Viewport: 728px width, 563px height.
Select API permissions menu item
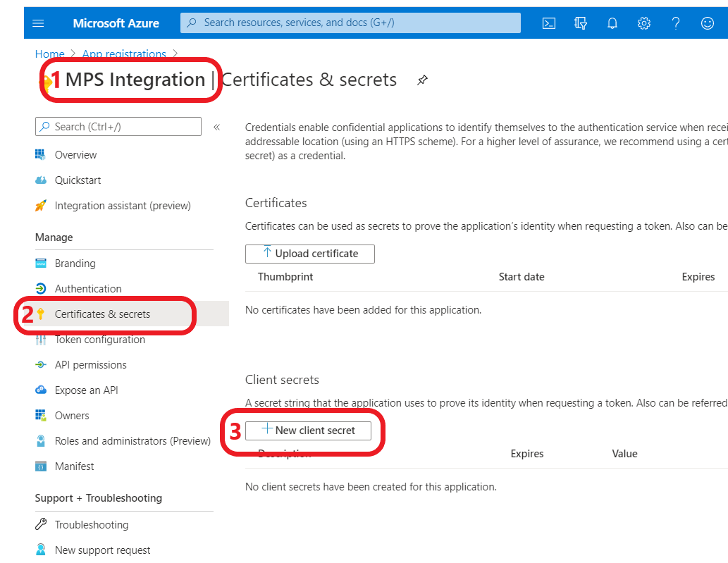tap(90, 365)
